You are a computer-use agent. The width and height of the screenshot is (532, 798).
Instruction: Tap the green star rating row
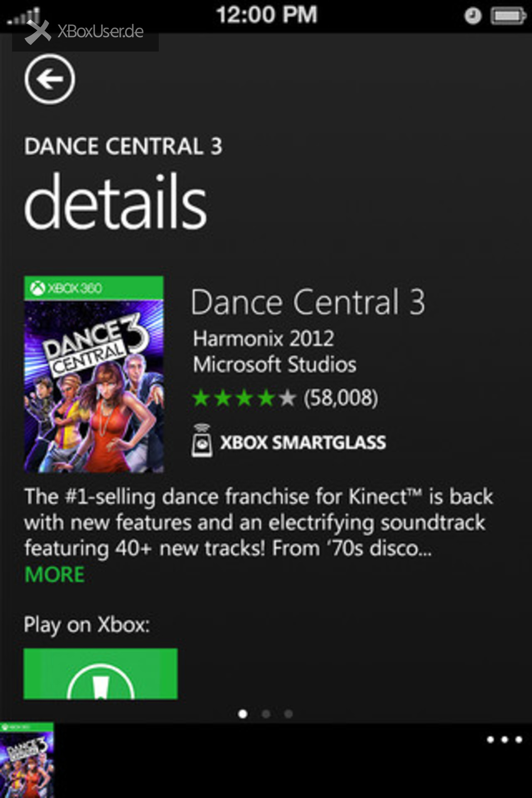coord(244,398)
